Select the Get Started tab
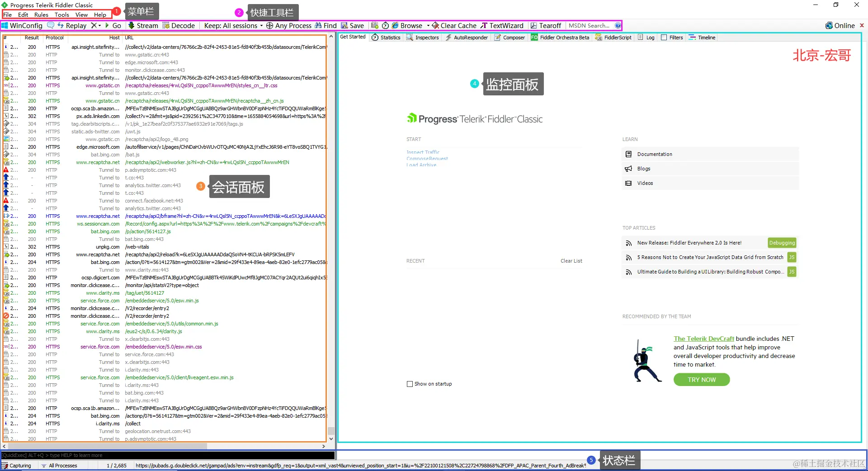868x471 pixels. pos(353,37)
